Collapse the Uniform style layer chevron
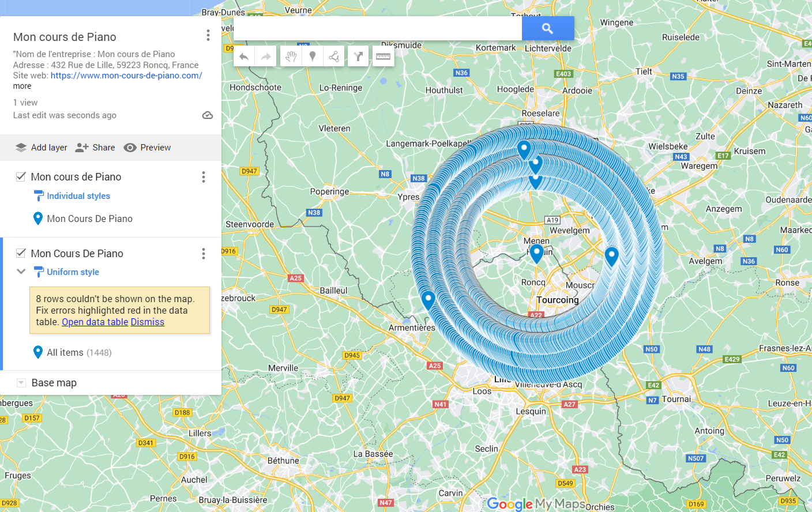This screenshot has height=512, width=812. tap(21, 272)
